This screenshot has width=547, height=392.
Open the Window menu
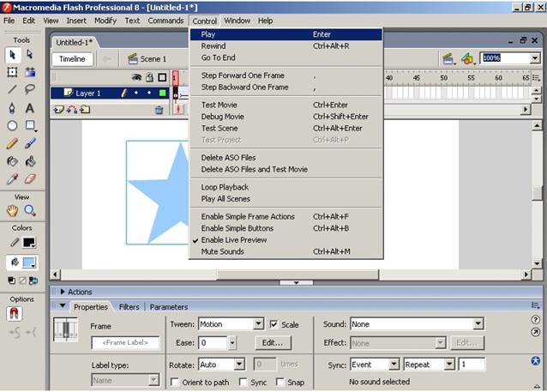coord(237,21)
